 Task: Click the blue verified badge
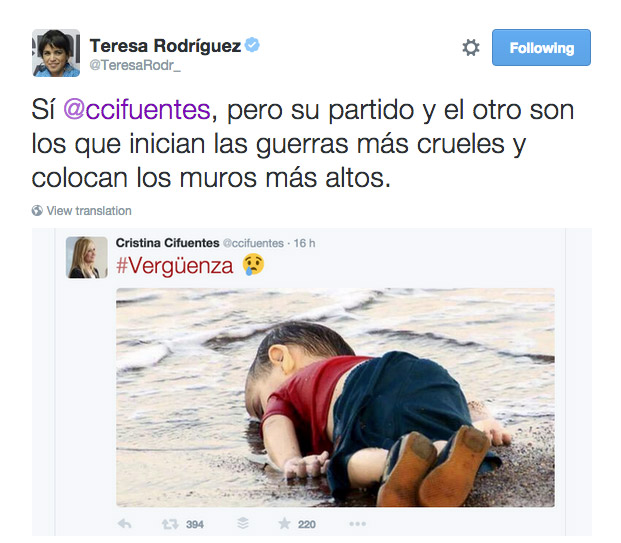[x=252, y=45]
